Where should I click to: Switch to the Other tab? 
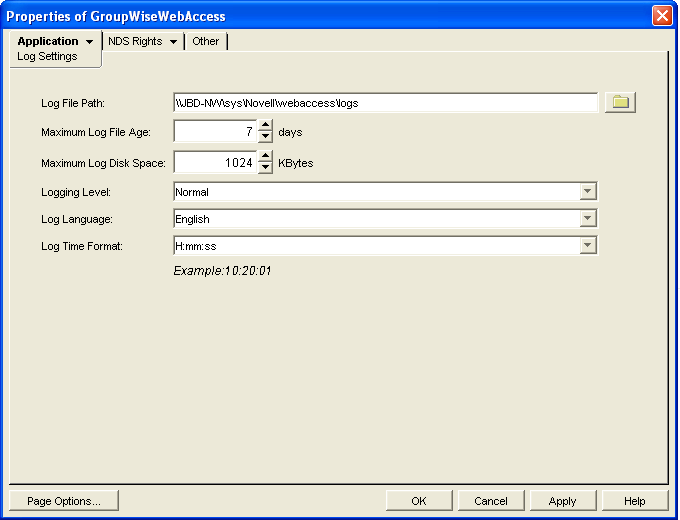pos(206,41)
